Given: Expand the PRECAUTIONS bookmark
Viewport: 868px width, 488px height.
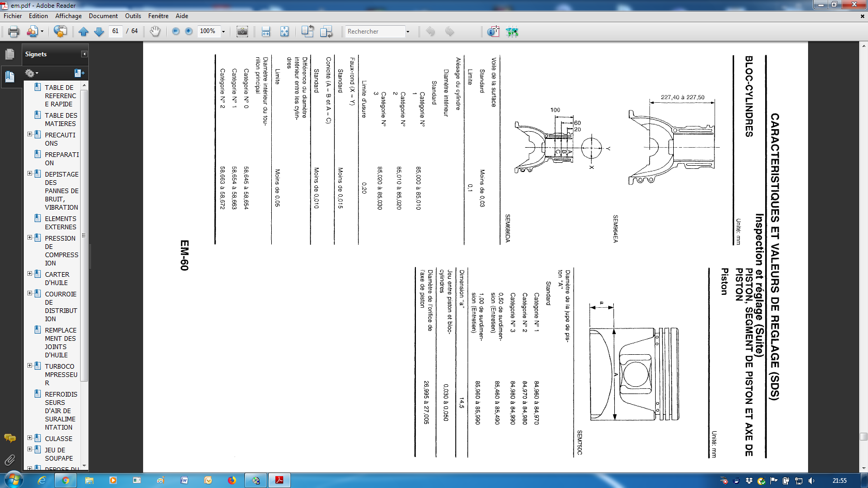Looking at the screenshot, I should point(29,134).
